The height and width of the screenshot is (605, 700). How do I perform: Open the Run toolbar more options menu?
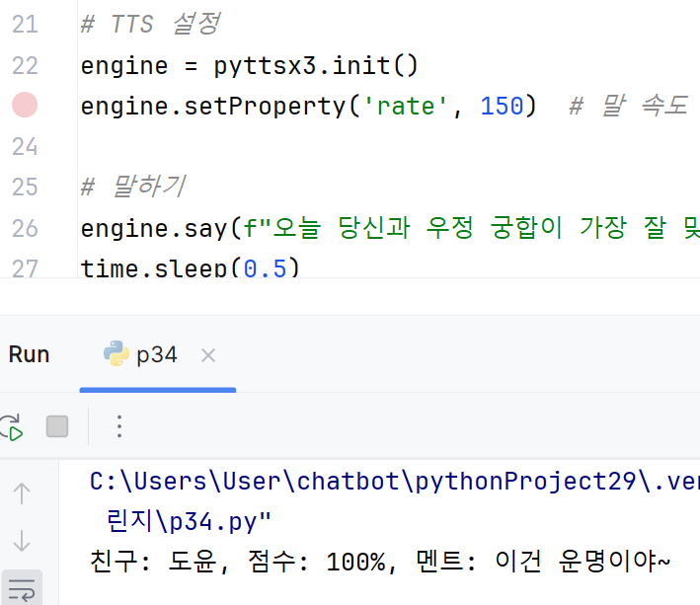pos(119,426)
